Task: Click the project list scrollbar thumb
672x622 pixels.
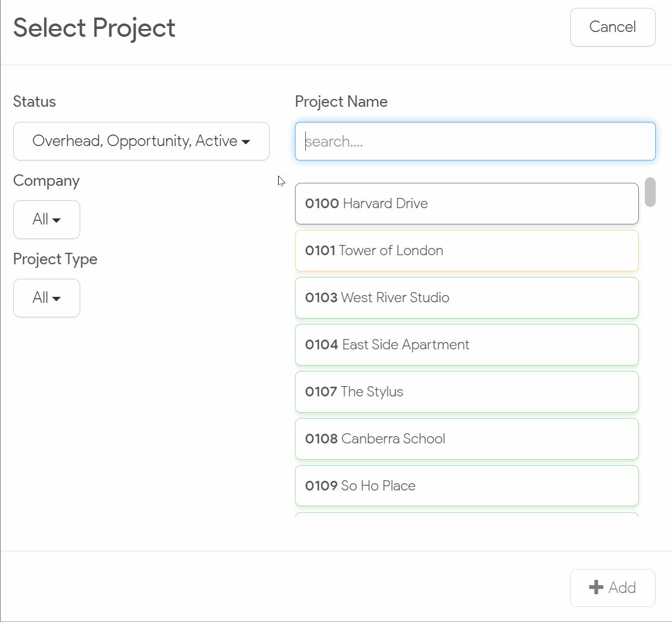Action: point(650,192)
